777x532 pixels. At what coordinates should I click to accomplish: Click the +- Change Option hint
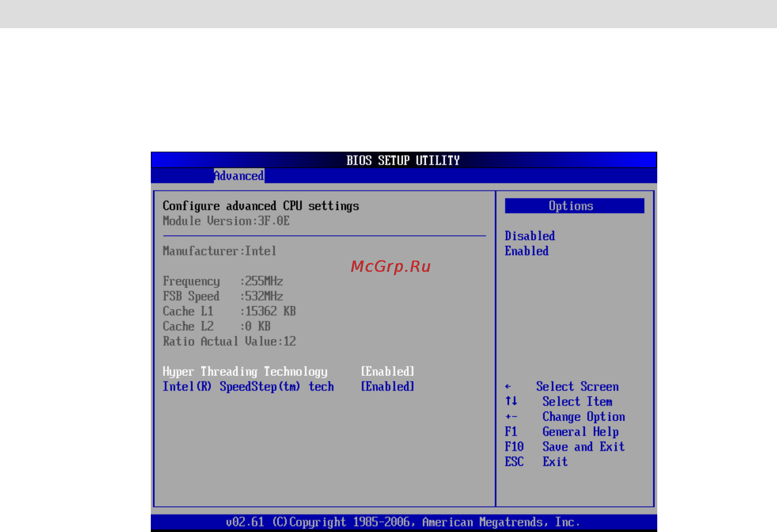pyautogui.click(x=565, y=417)
